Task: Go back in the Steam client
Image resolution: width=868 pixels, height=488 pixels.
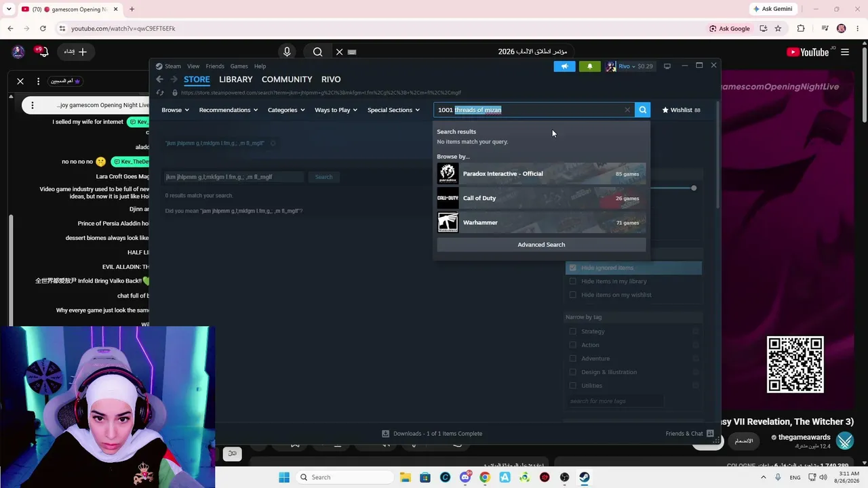Action: 160,79
